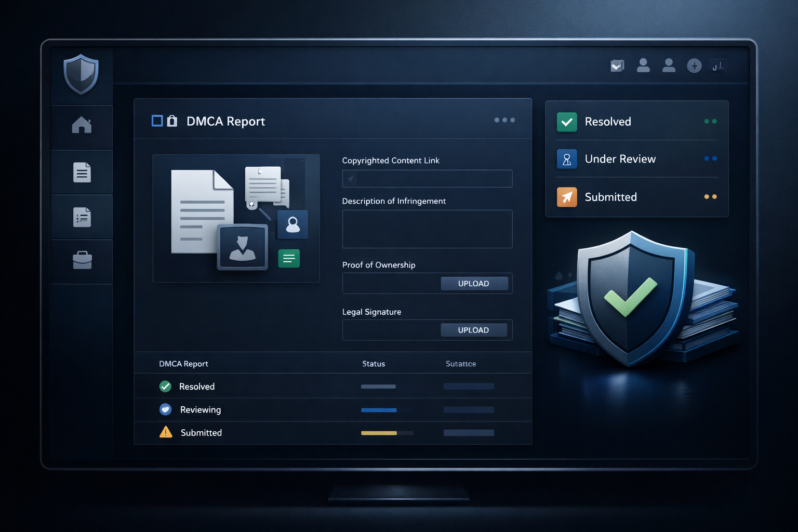Click the shield logo in the sidebar
Viewport: 798px width, 532px height.
coord(81,74)
